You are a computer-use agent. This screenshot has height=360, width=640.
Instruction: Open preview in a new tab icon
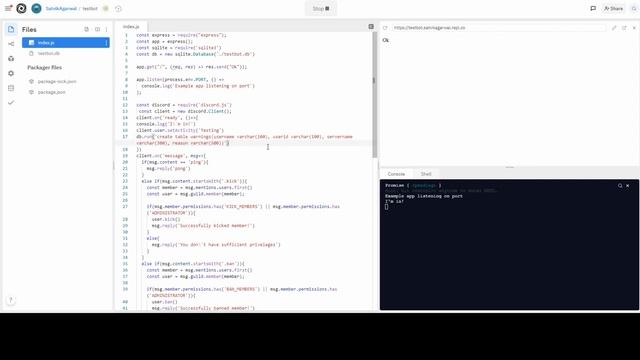[x=624, y=28]
